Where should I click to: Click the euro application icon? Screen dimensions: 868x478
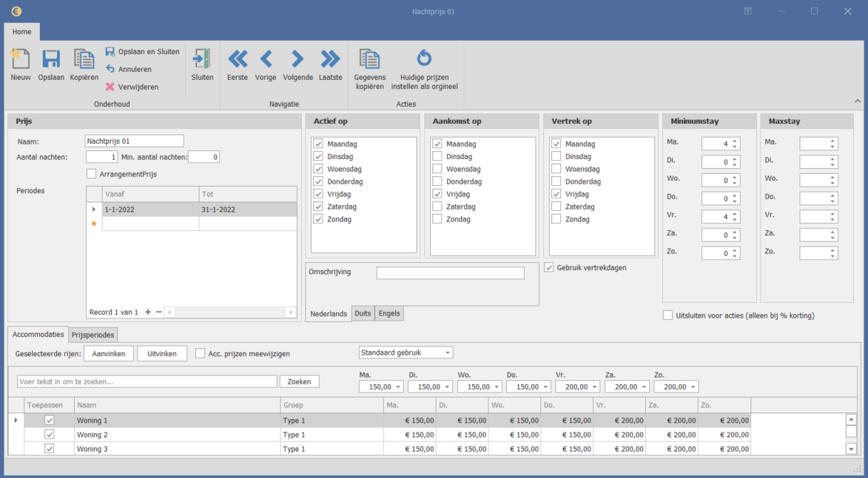coord(16,11)
